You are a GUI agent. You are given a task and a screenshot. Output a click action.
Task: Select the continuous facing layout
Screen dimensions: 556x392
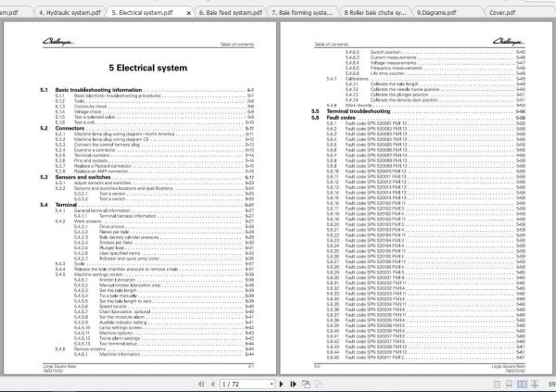coord(535,385)
